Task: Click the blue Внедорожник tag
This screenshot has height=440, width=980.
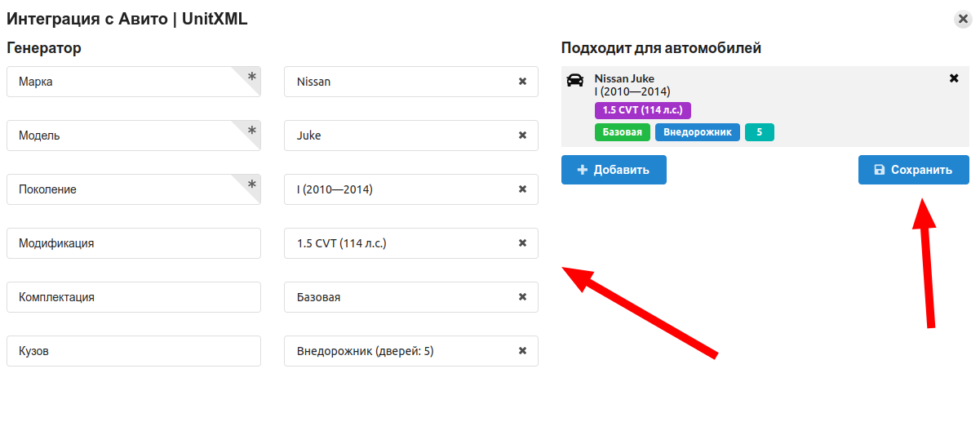Action: click(x=698, y=132)
